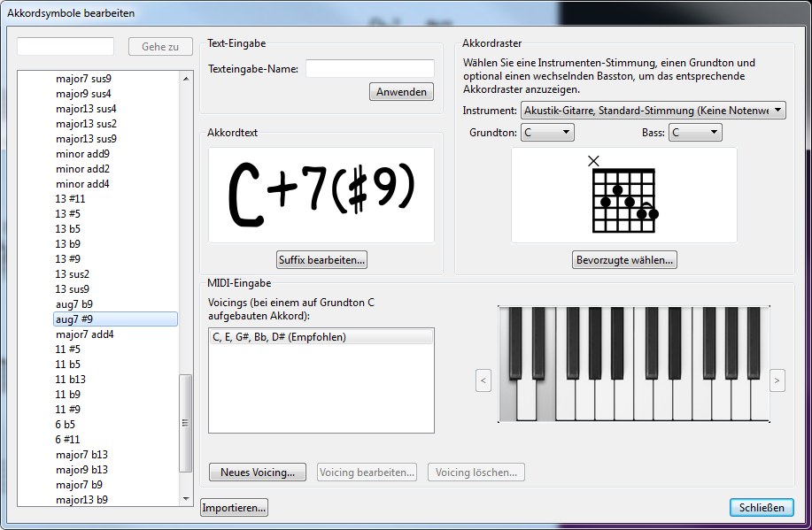The height and width of the screenshot is (530, 812).
Task: Create a Neues Voicing
Action: point(258,472)
